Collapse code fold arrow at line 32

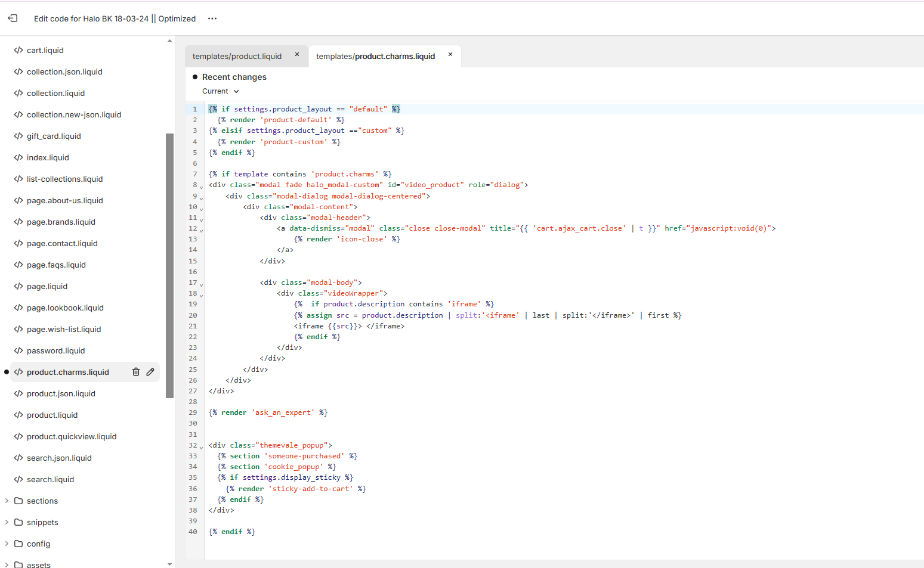201,447
